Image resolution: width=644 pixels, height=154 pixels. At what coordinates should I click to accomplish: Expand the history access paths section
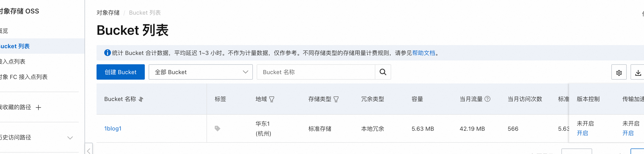tap(70, 138)
